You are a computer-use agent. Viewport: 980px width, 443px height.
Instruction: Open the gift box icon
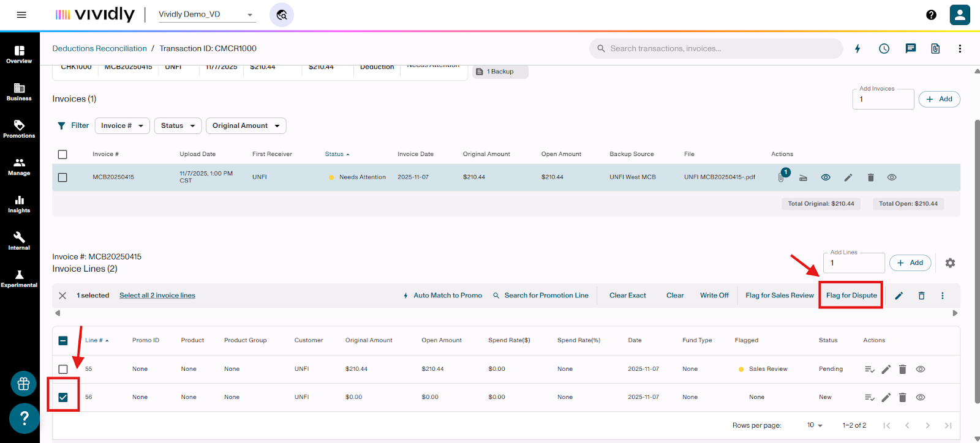click(24, 384)
